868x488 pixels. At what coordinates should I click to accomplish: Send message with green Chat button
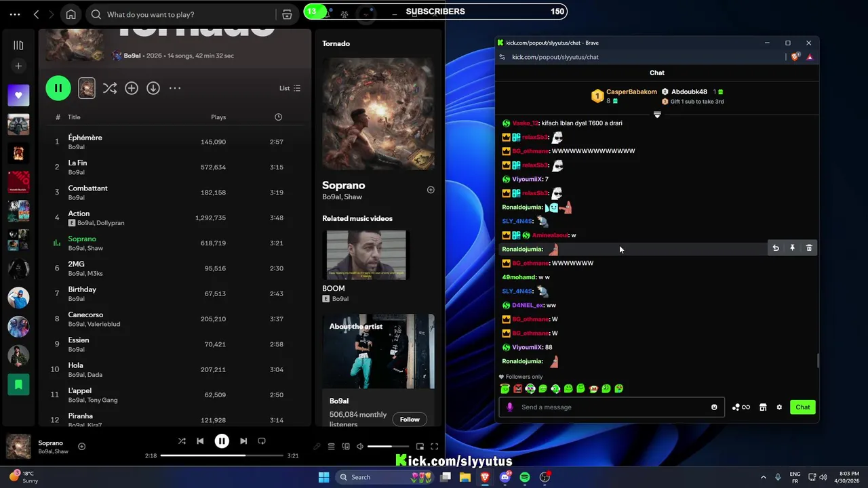tap(803, 407)
